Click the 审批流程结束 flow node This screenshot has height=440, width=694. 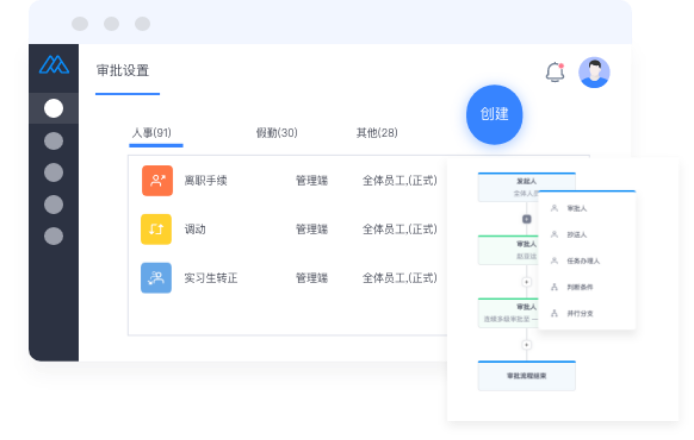tap(526, 375)
